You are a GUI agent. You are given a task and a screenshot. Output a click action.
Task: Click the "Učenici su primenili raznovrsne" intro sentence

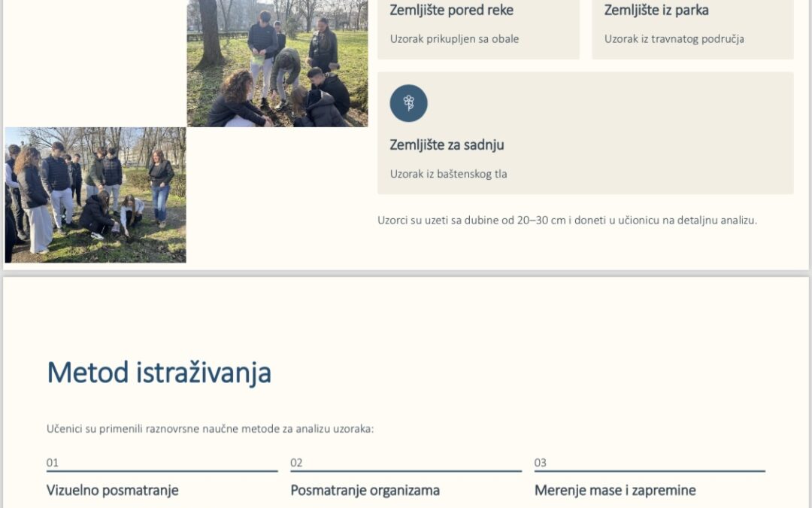pyautogui.click(x=210, y=429)
